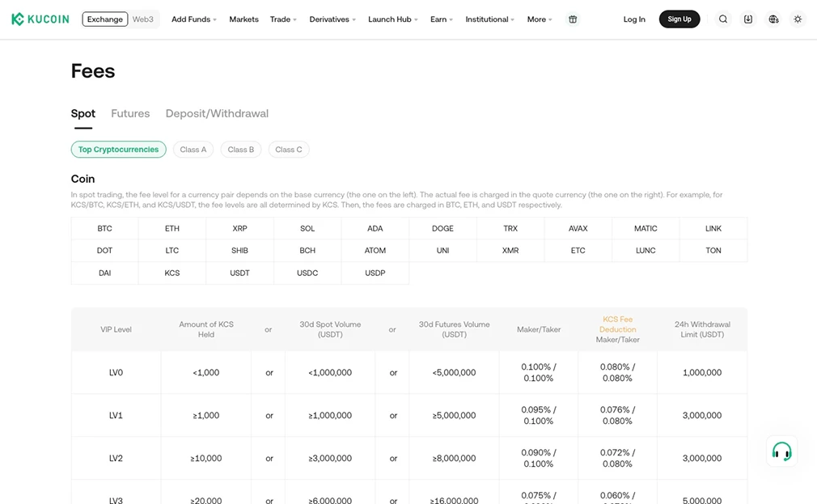Click the KuCoin logo
This screenshot has height=504, width=817.
tap(40, 18)
